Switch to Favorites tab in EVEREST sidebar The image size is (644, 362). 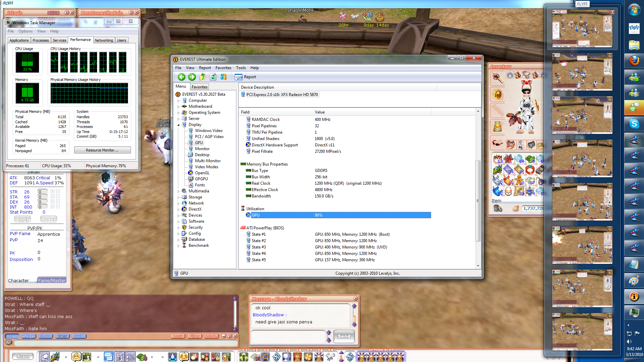point(199,87)
